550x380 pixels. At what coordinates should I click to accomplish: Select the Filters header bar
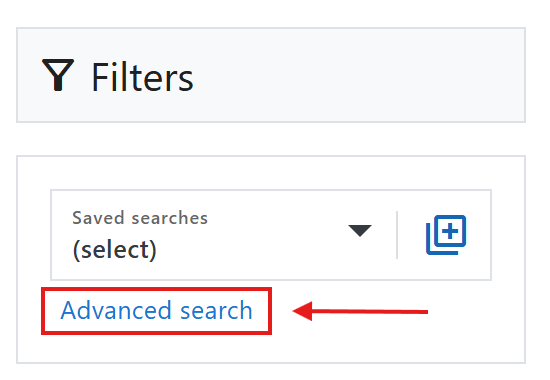pyautogui.click(x=271, y=75)
